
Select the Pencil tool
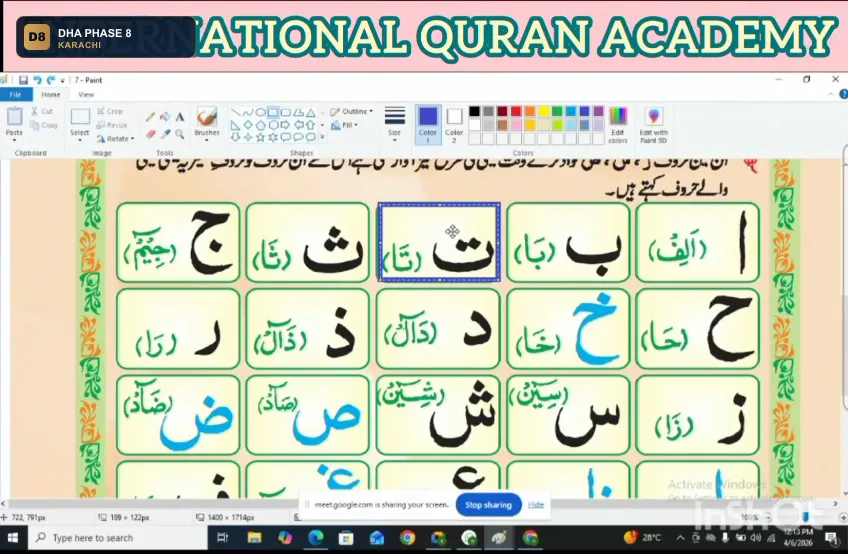tap(150, 117)
